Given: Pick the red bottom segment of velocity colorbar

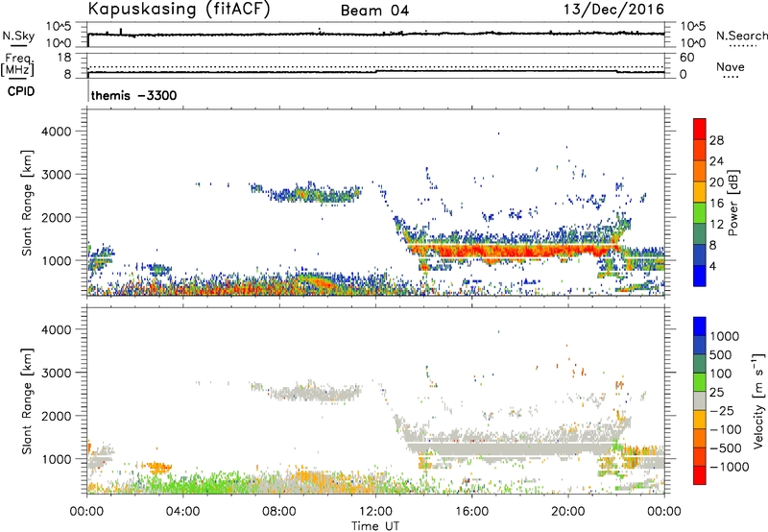Looking at the screenshot, I should (x=700, y=475).
